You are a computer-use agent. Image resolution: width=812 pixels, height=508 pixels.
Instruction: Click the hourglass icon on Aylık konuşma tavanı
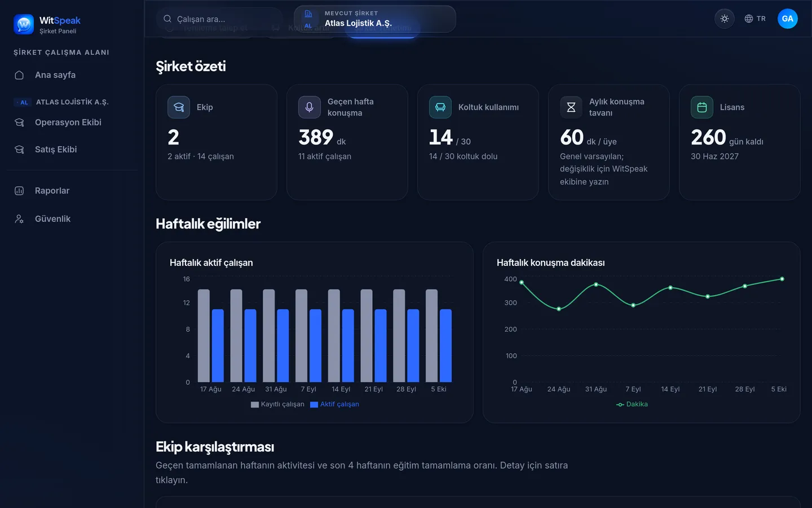[x=571, y=107]
